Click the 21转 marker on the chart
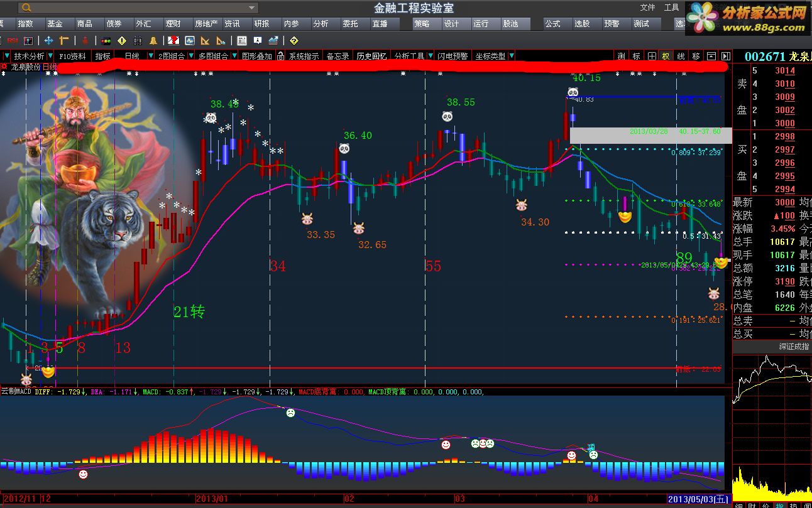Viewport: 812px width, 508px height. (189, 311)
